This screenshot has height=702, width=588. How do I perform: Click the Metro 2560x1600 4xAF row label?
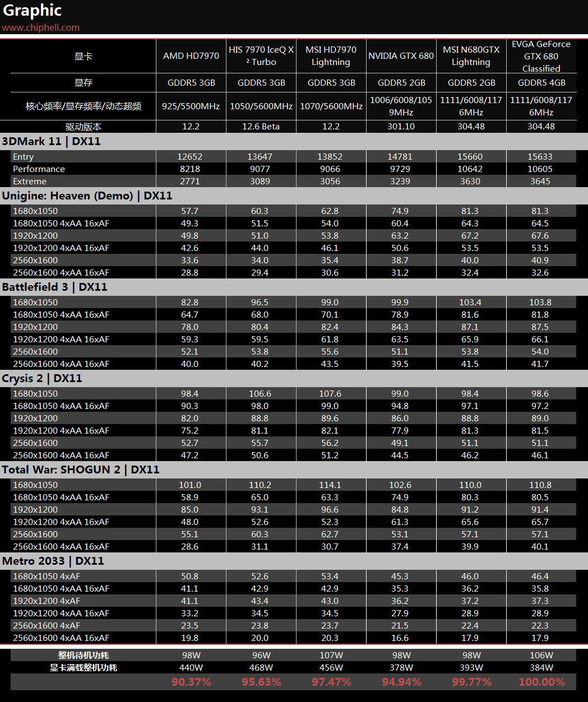pyautogui.click(x=47, y=626)
